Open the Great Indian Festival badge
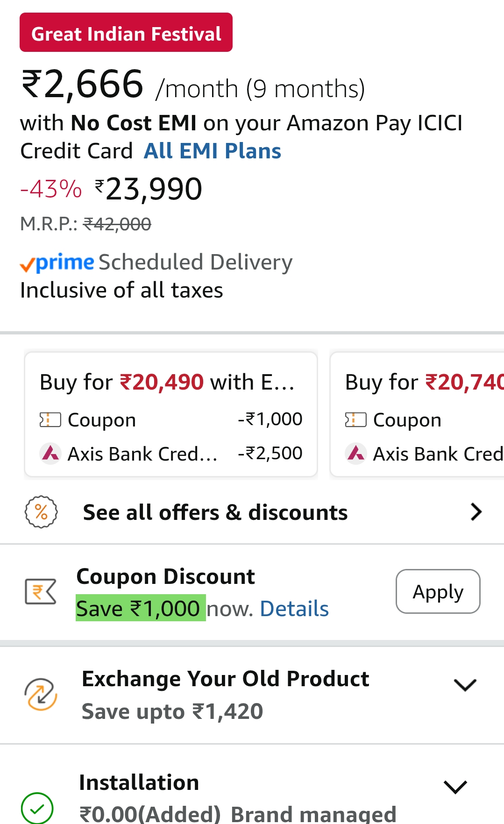504x824 pixels. 126,33
